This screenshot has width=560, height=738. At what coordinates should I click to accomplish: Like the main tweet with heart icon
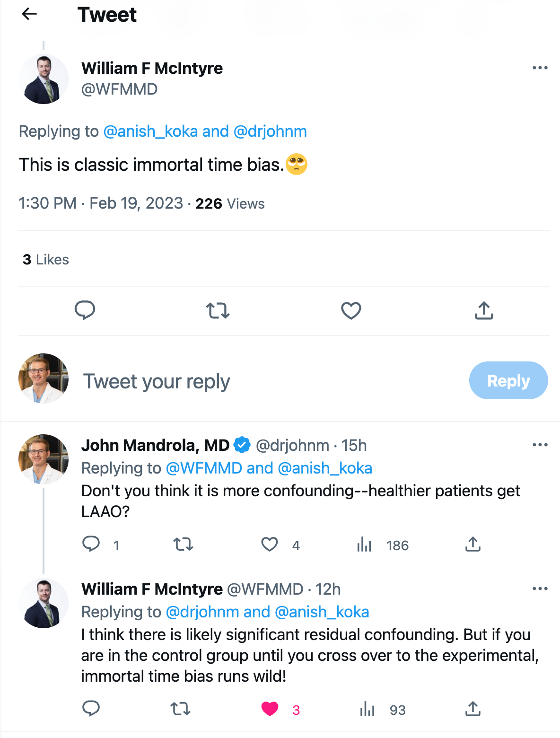pyautogui.click(x=351, y=311)
